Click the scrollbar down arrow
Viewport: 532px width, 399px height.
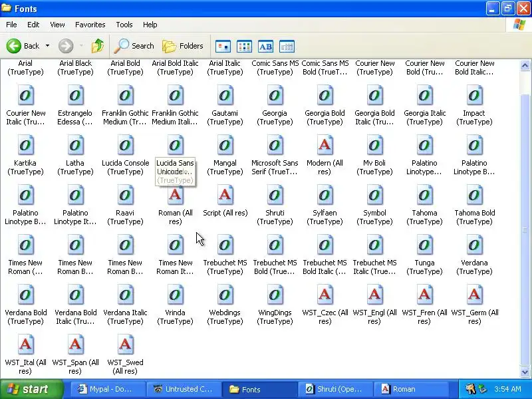(525, 372)
